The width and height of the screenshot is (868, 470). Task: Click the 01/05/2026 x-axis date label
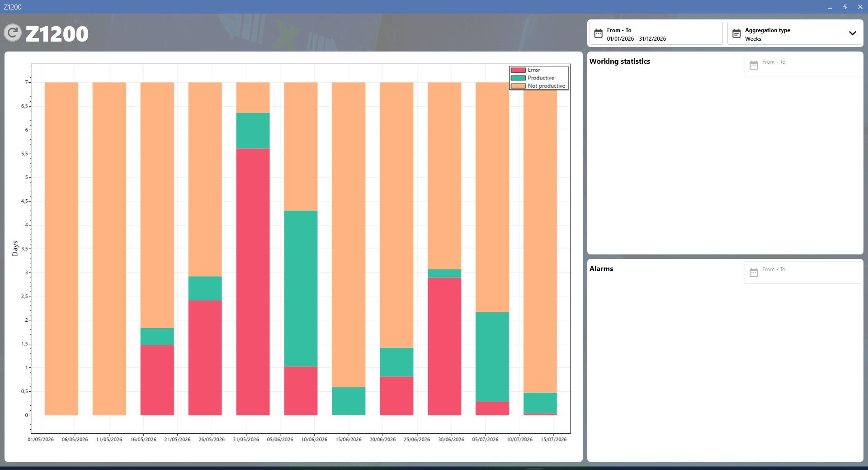click(x=41, y=439)
